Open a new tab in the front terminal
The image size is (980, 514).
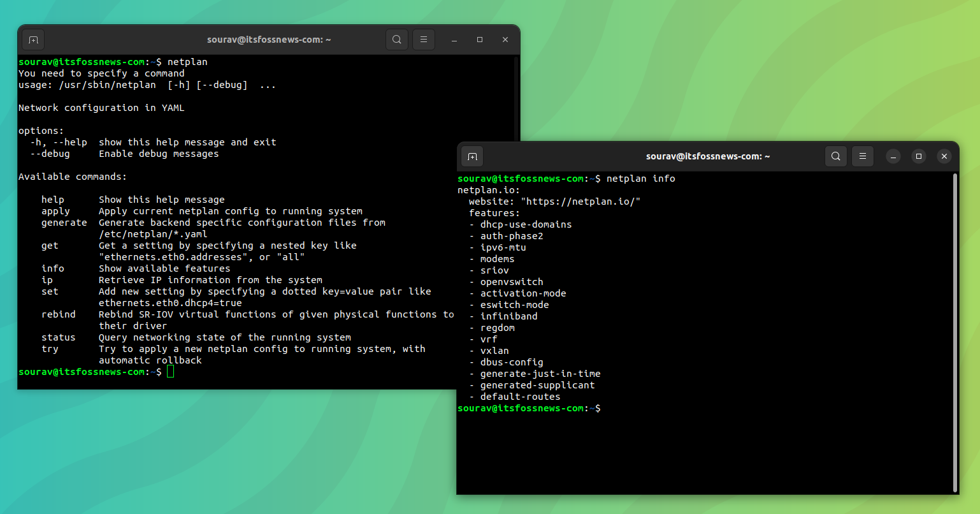[472, 156]
